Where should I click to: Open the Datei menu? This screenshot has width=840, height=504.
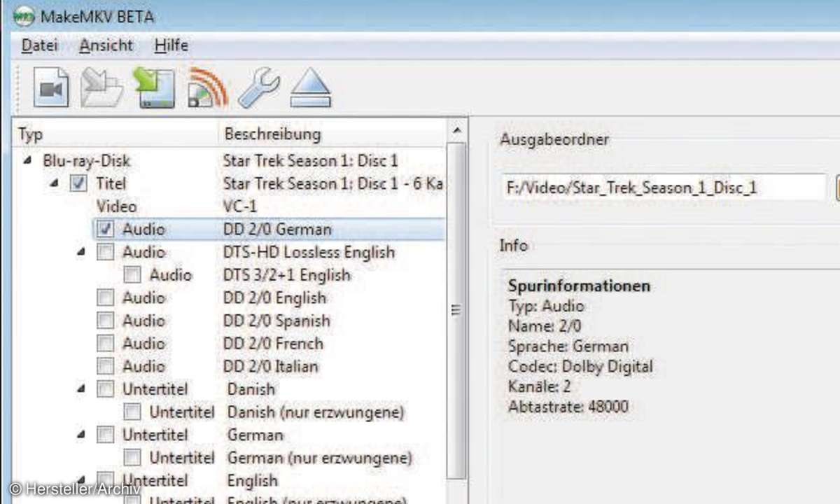point(40,45)
